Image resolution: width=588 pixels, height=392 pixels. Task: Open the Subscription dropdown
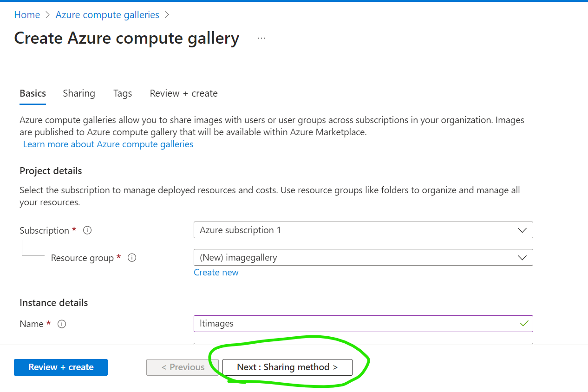363,230
